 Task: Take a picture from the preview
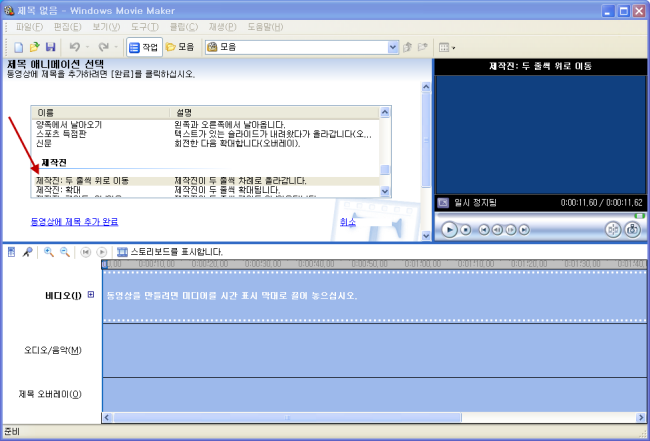[632, 230]
